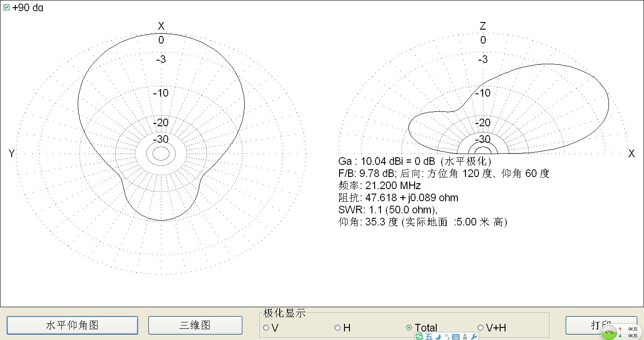Click the user account icon in IME bar

465,337
